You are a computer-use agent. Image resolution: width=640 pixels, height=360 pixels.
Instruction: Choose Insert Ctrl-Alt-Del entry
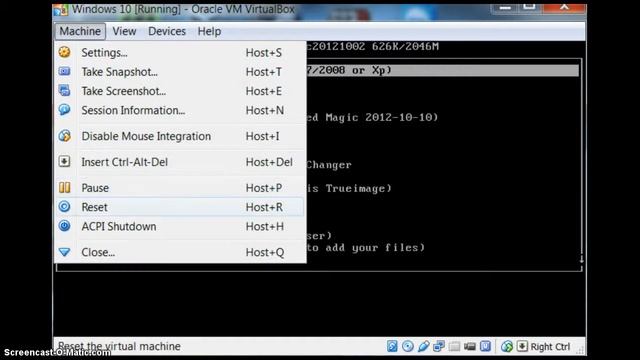(180, 162)
